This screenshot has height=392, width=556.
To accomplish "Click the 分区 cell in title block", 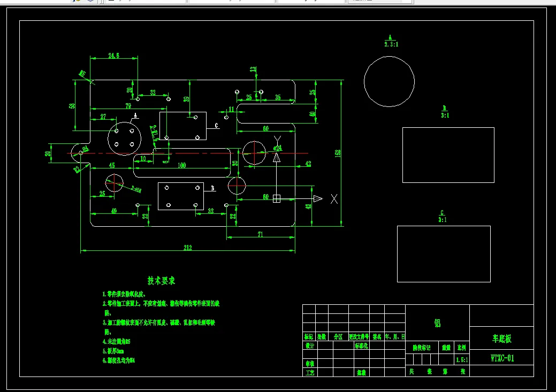I will (338, 336).
